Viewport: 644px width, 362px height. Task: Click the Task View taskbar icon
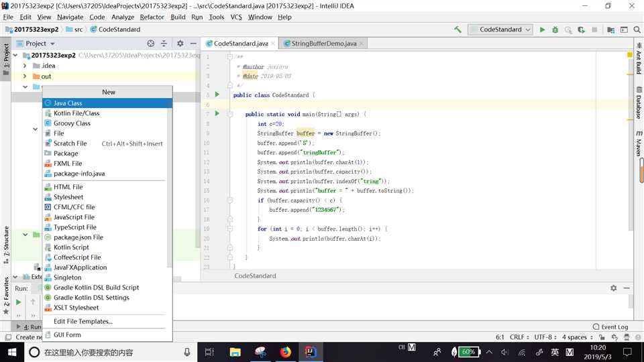click(209, 352)
